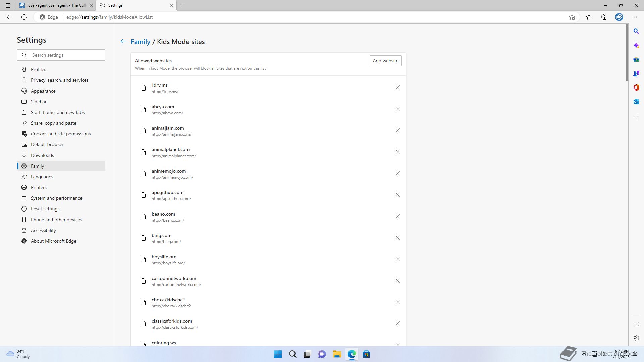Open sidebar settings gear at bottom
Viewport: 644px width, 362px height.
tap(636, 338)
